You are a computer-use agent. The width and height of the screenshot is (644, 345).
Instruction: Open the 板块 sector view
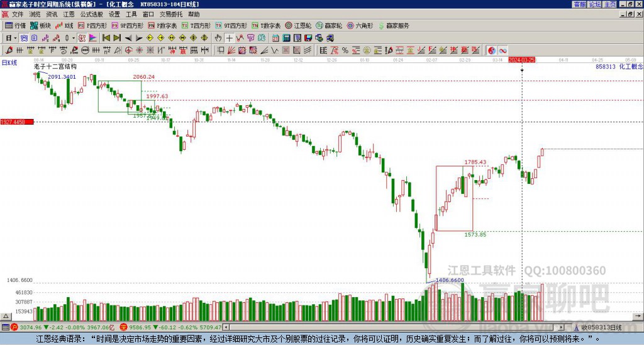pos(41,25)
